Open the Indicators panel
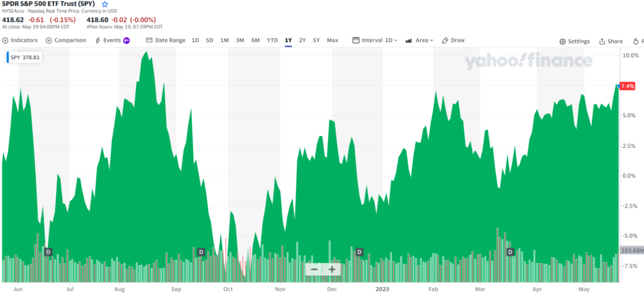This screenshot has height=296, width=644. pos(20,40)
